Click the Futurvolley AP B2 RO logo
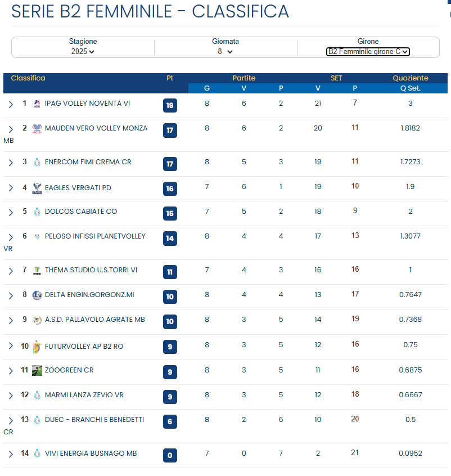The width and height of the screenshot is (451, 476). [37, 347]
